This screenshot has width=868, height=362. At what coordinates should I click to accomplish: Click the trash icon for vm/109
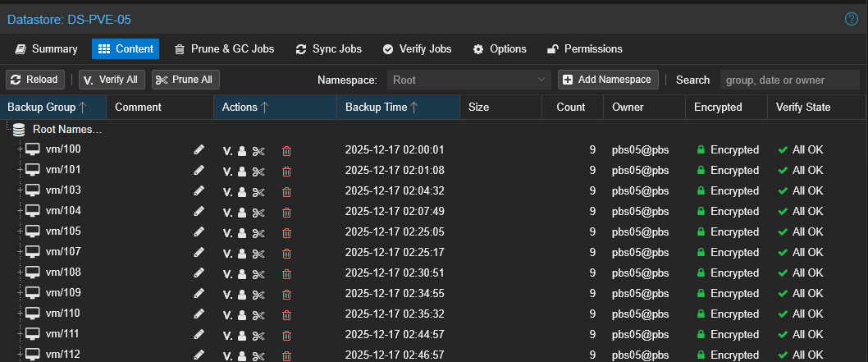286,294
